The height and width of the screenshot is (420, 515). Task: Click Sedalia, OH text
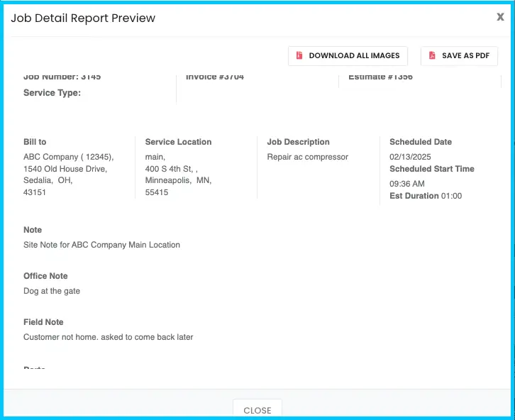click(x=48, y=180)
